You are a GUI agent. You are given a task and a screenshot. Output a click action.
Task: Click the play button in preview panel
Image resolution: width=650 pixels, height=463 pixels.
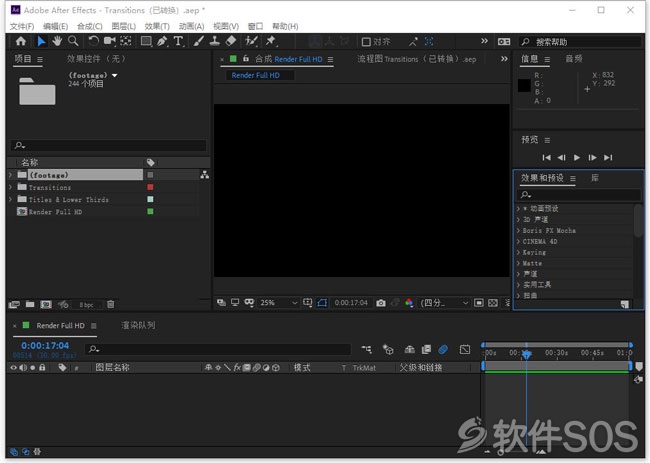(577, 158)
